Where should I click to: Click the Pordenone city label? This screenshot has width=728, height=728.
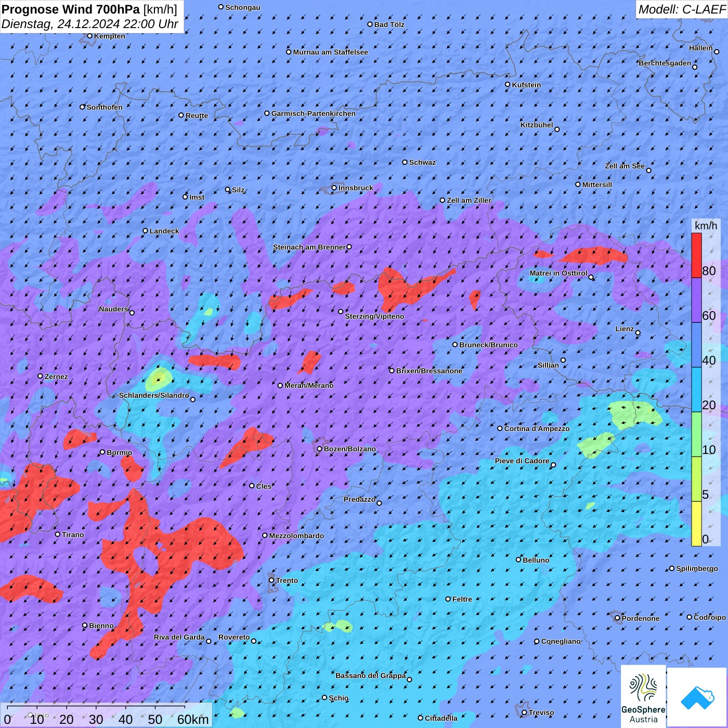(640, 618)
